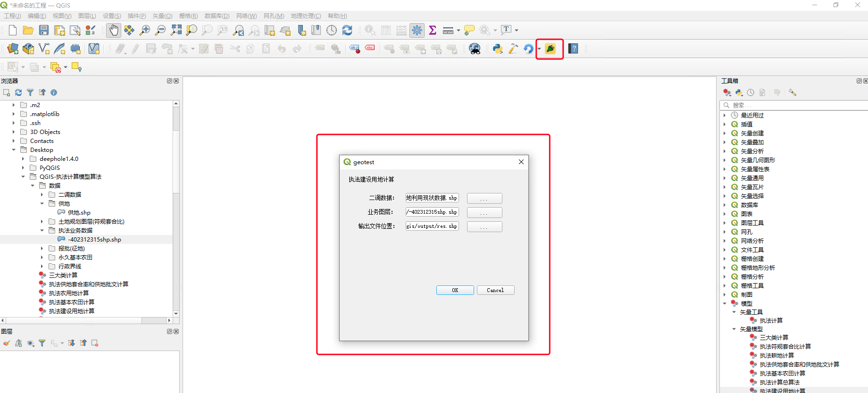Image resolution: width=868 pixels, height=393 pixels.
Task: Open the Statistical Summary sigma tool
Action: pos(433,30)
